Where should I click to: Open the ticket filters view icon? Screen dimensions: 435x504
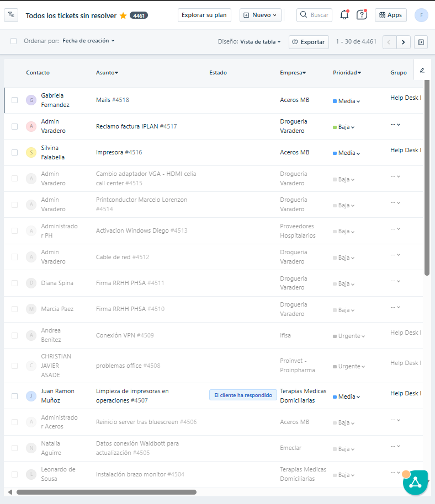(11, 15)
